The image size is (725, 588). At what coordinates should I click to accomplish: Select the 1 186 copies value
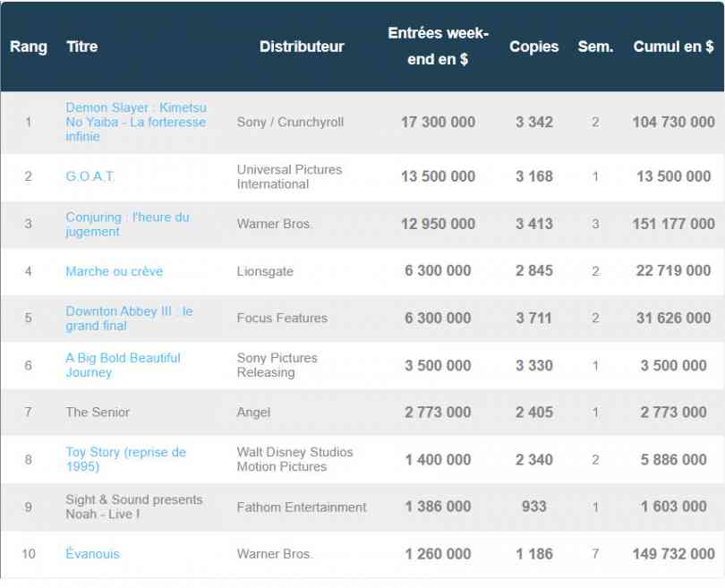click(534, 554)
